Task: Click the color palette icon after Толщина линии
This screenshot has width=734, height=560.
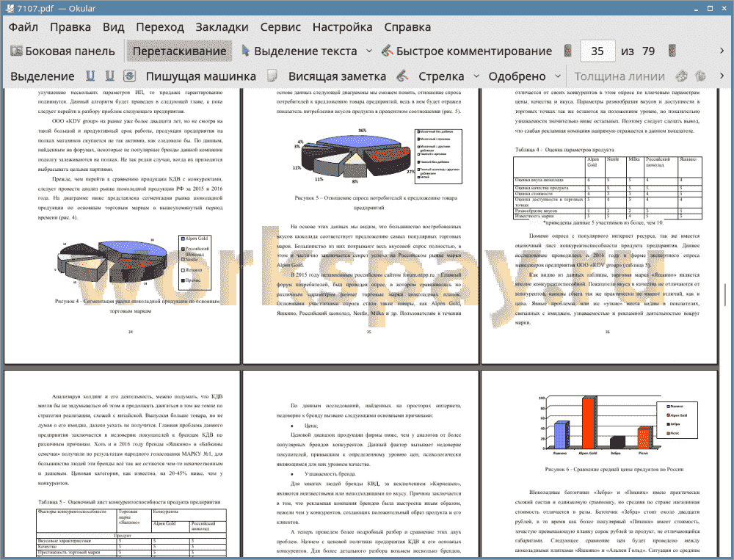Action: (682, 76)
